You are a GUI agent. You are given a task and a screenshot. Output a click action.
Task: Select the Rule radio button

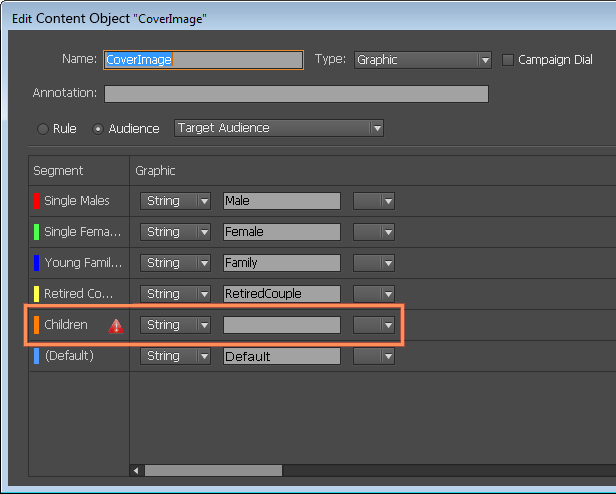43,128
